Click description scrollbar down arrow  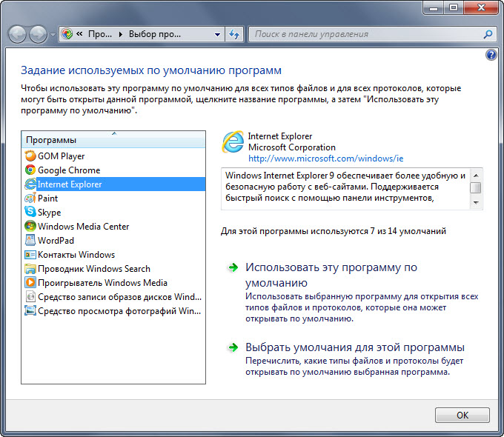[x=476, y=203]
